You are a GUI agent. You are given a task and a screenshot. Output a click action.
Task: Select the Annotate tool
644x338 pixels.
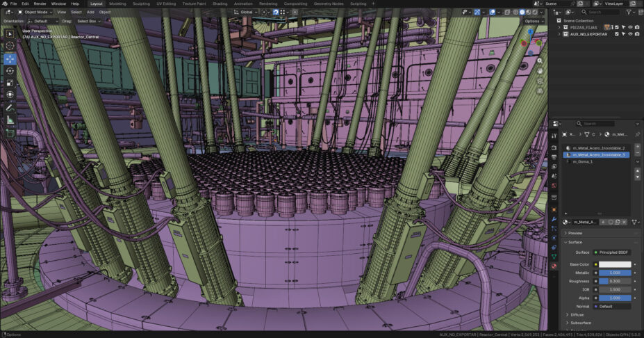10,108
